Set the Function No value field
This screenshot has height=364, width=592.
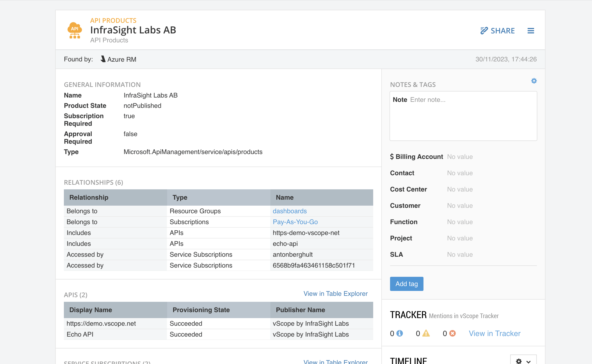tap(460, 222)
